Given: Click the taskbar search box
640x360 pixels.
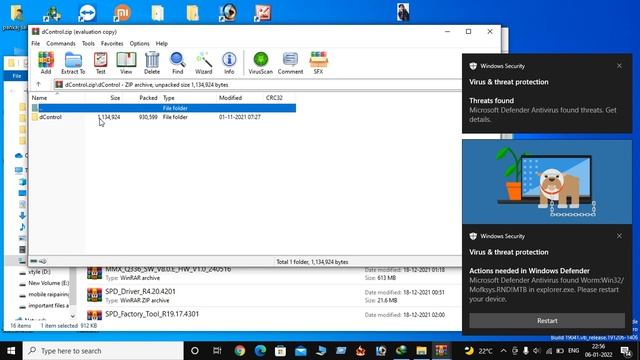Looking at the screenshot, I should pos(103,351).
